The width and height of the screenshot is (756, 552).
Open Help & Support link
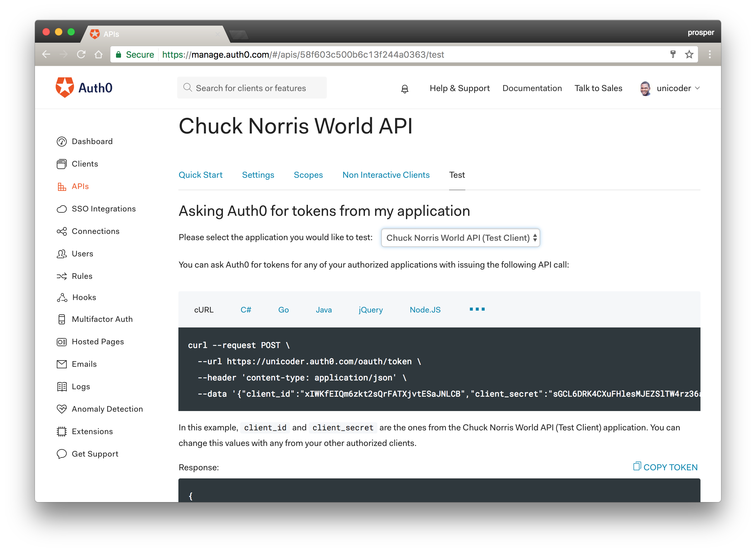click(x=459, y=88)
